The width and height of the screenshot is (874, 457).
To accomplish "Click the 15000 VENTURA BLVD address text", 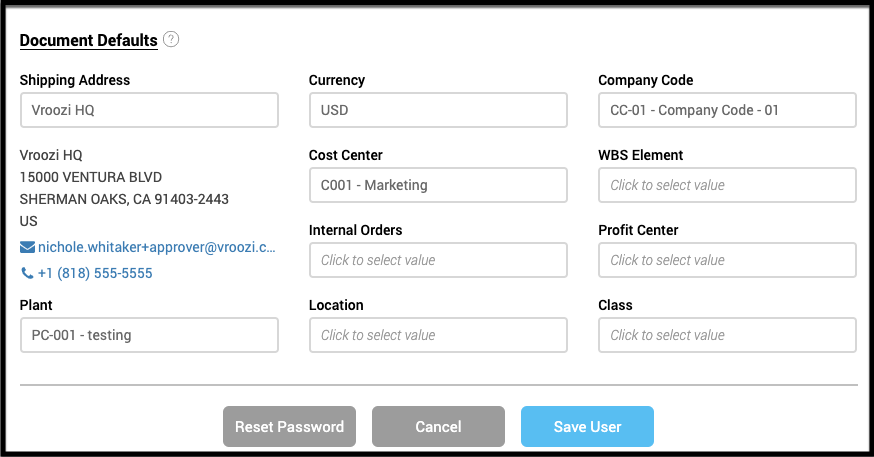I will pos(91,177).
